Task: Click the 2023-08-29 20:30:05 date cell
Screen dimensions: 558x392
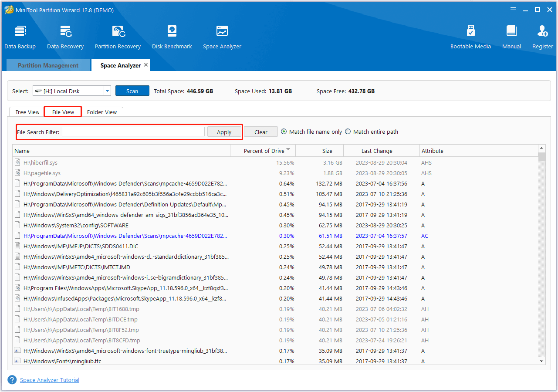Action: click(382, 173)
